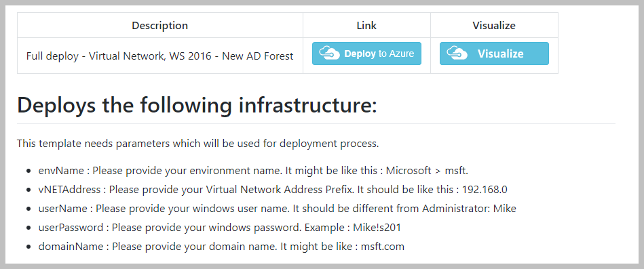Viewport: 644px width, 269px height.
Task: Click the Visualize button
Action: pyautogui.click(x=494, y=54)
